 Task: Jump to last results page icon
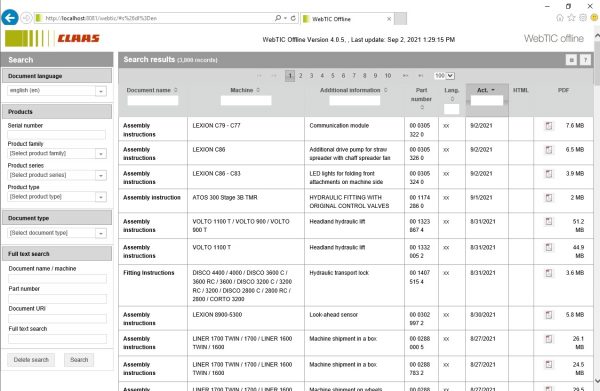[x=420, y=76]
